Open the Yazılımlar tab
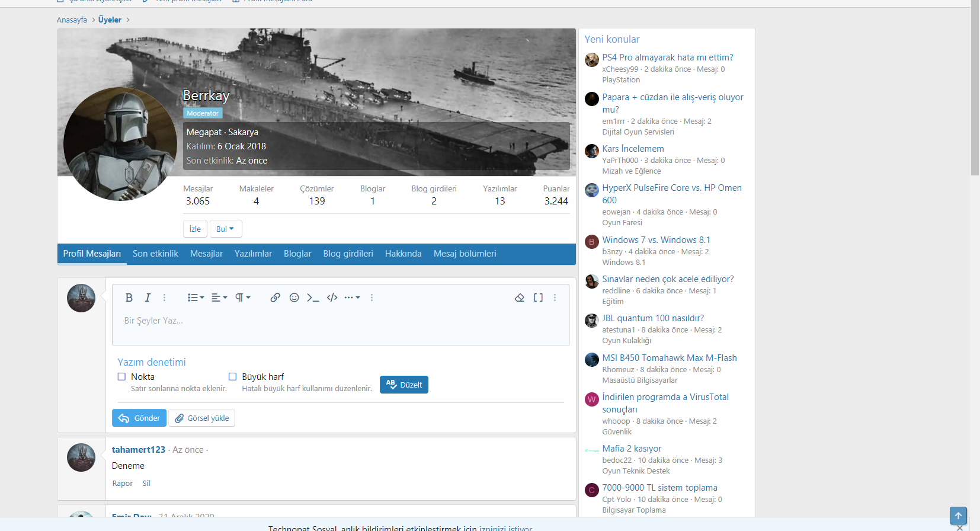The image size is (980, 531). [253, 254]
